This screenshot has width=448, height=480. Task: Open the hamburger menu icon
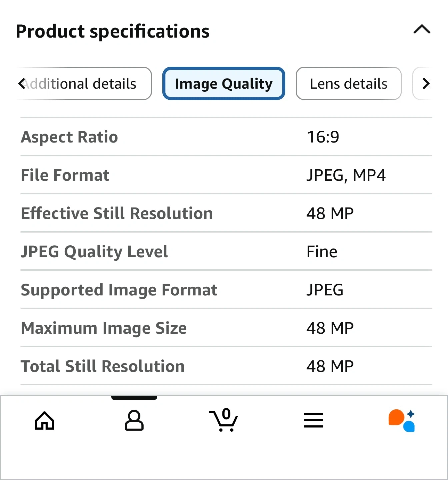[x=313, y=421]
